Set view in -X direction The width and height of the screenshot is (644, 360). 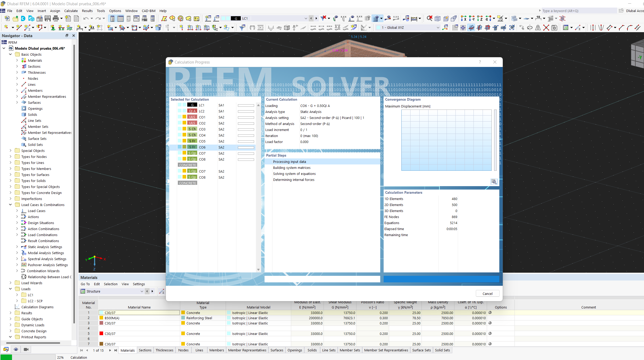point(488,18)
